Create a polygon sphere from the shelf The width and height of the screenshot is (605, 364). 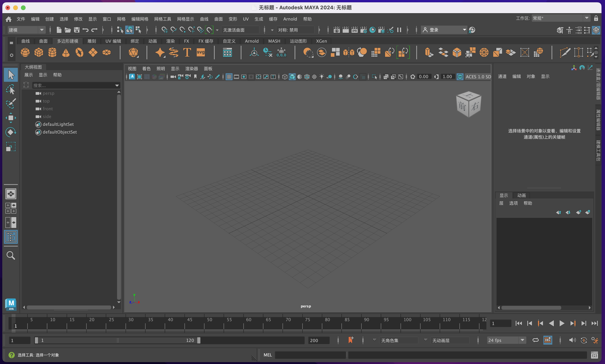coord(25,52)
